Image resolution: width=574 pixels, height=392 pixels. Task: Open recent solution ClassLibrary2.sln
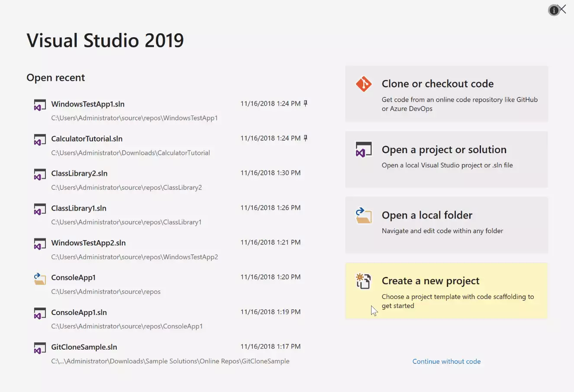79,173
